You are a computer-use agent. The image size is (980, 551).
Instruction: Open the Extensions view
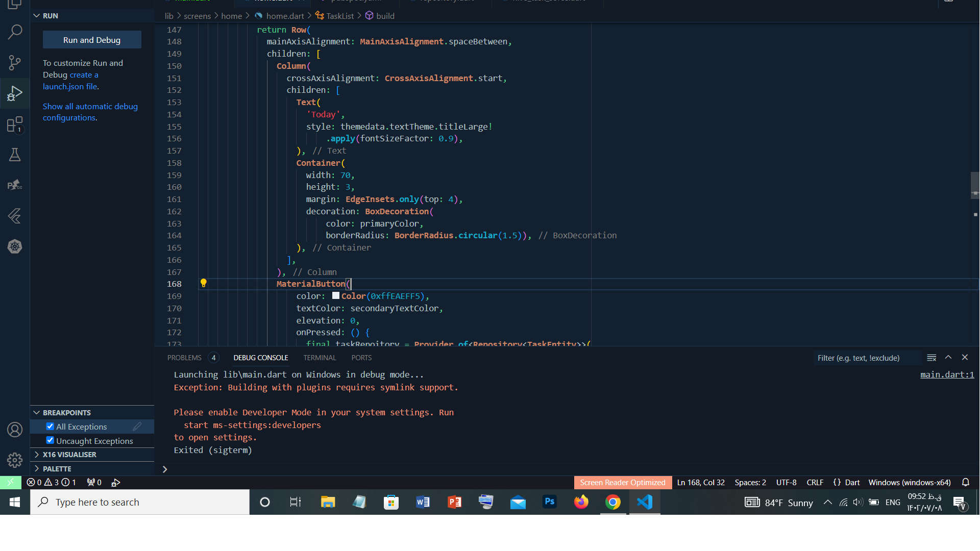(15, 124)
